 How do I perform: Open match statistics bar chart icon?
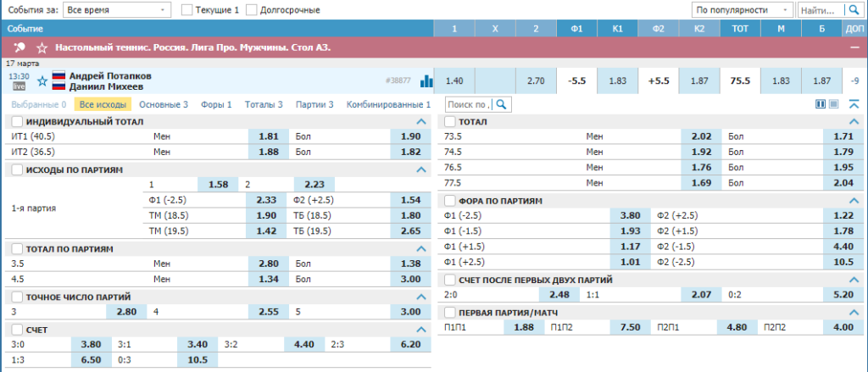[x=426, y=81]
